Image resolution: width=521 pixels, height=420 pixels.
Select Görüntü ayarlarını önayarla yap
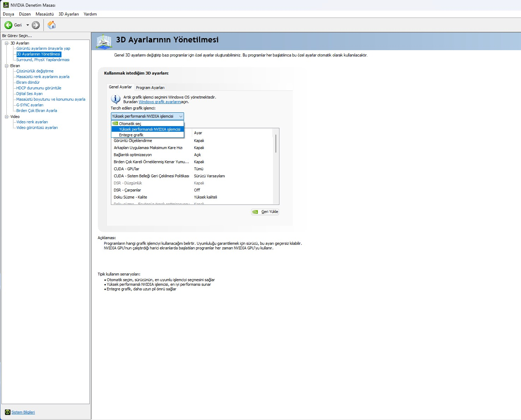tap(43, 48)
